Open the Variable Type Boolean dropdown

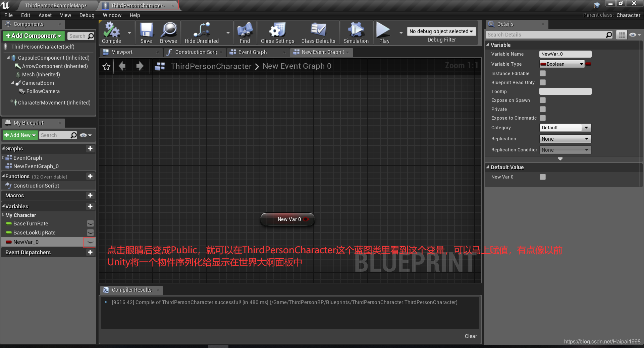(x=562, y=64)
